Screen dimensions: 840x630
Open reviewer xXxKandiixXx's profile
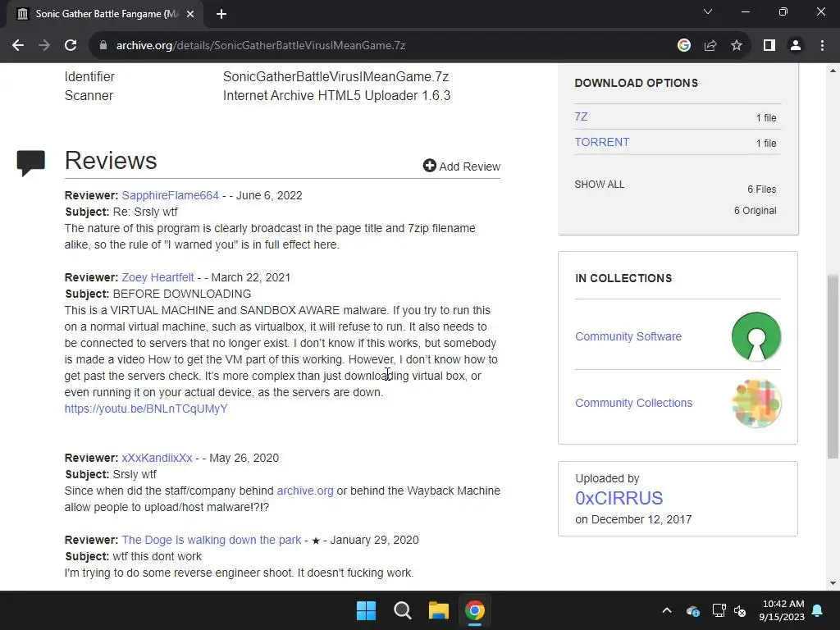(x=157, y=458)
